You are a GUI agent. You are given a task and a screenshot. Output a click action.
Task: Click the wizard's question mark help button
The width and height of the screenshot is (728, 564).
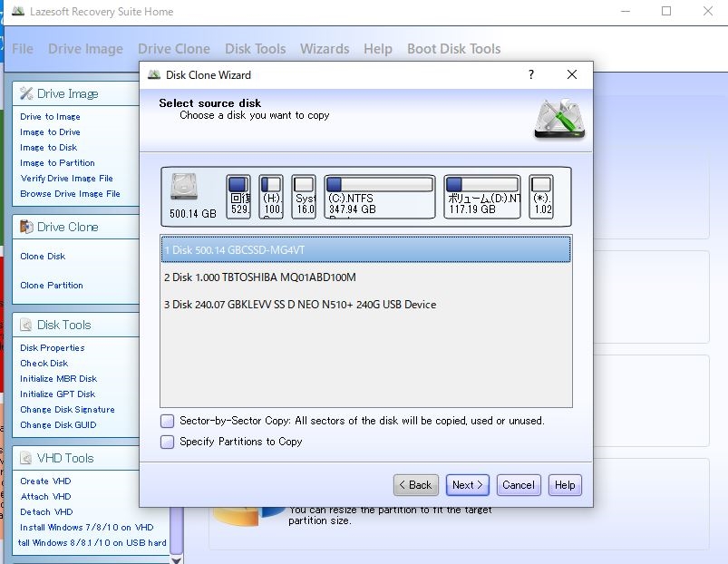pyautogui.click(x=531, y=74)
